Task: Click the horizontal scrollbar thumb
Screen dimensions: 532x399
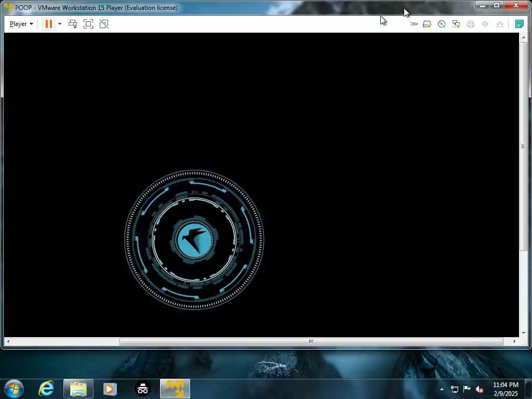Action: (x=311, y=341)
